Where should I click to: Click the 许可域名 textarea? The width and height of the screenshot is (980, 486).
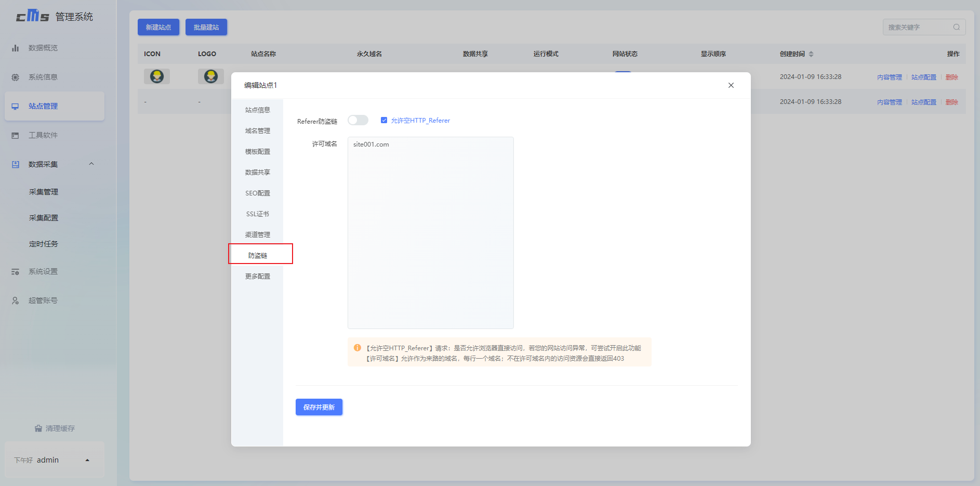(431, 233)
